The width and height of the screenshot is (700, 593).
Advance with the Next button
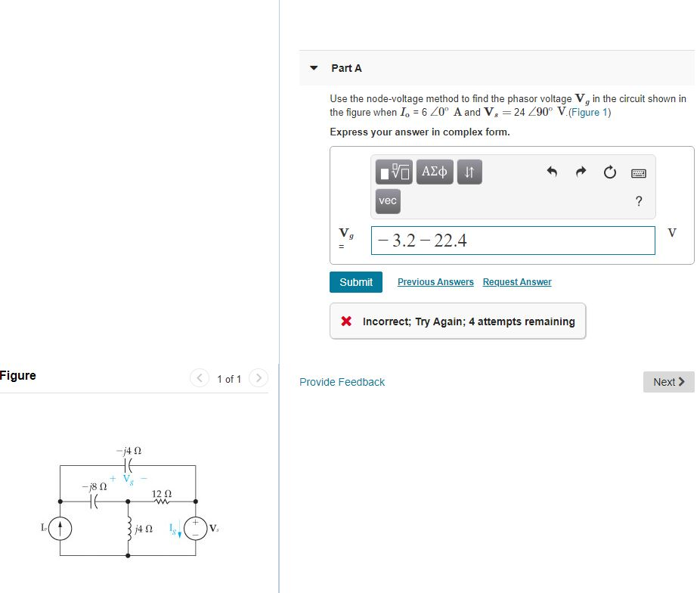tap(668, 382)
